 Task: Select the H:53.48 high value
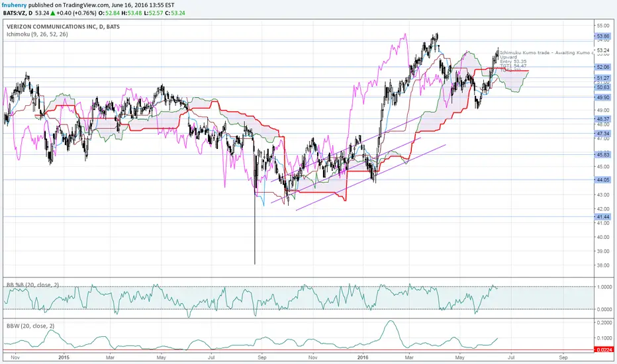130,13
